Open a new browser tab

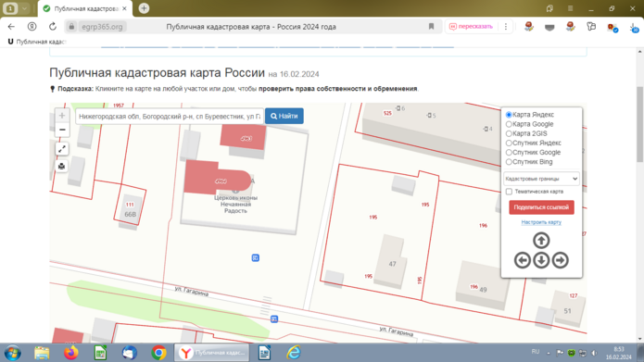pyautogui.click(x=144, y=8)
